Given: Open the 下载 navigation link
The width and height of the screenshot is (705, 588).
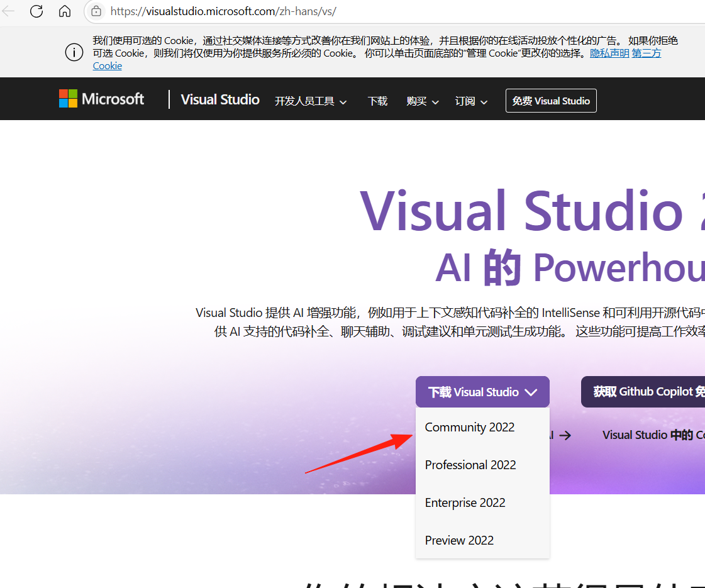Looking at the screenshot, I should 377,101.
